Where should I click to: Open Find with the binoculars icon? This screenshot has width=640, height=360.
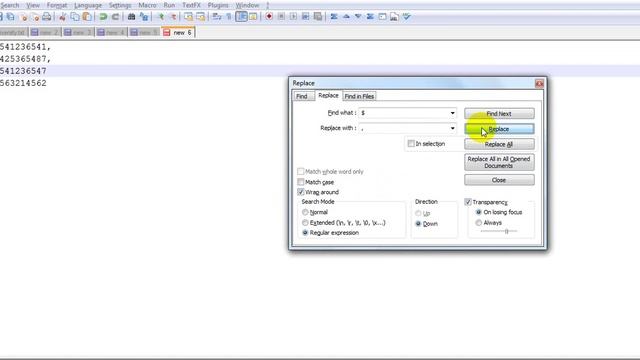click(x=131, y=17)
